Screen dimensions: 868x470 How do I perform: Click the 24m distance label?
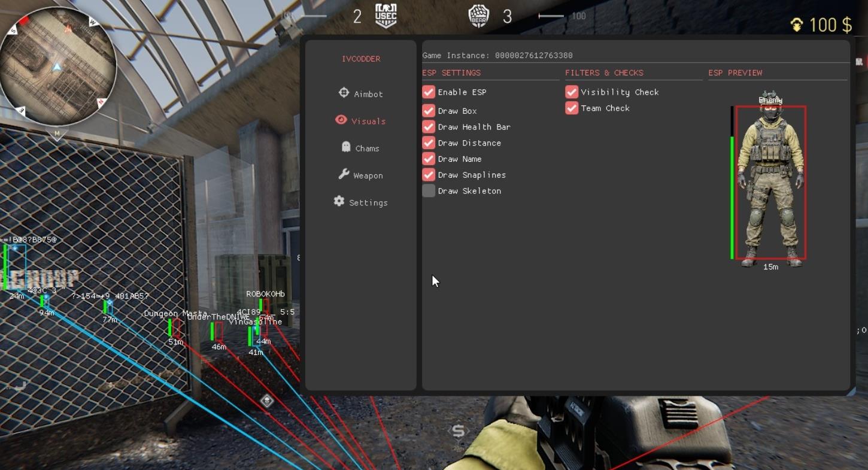pos(17,296)
